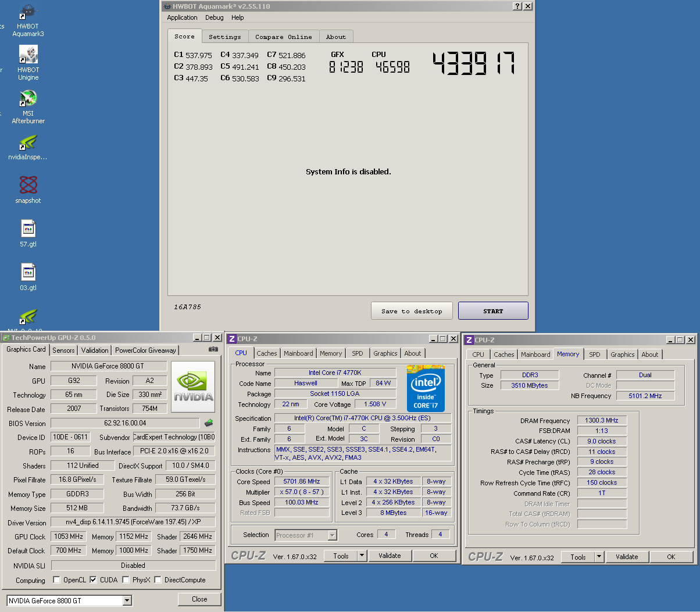This screenshot has height=612, width=700.
Task: Click the DRAM Frequency value 1300.3 MHz
Action: pyautogui.click(x=602, y=420)
